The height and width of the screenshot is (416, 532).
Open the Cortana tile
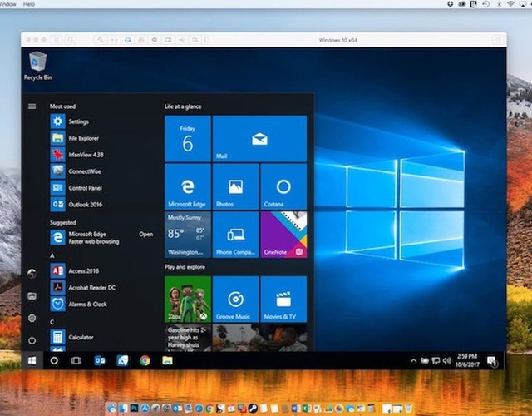pos(283,186)
